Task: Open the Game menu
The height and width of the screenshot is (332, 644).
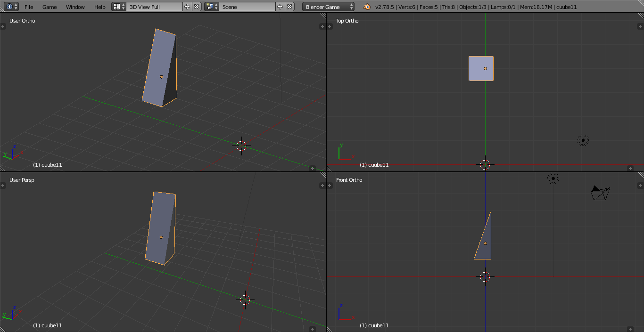Action: (x=50, y=7)
